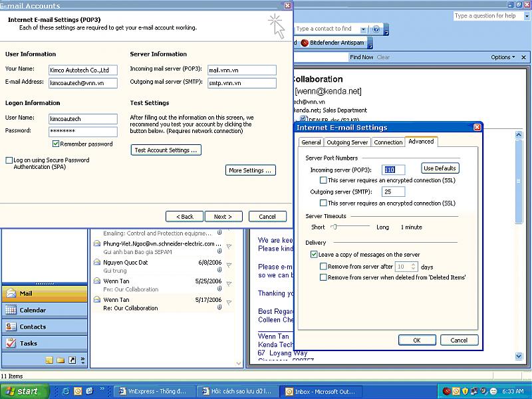This screenshot has height=399, width=532.
Task: Open the Shortcuts icon in navigation pane
Action: pyautogui.click(x=72, y=360)
